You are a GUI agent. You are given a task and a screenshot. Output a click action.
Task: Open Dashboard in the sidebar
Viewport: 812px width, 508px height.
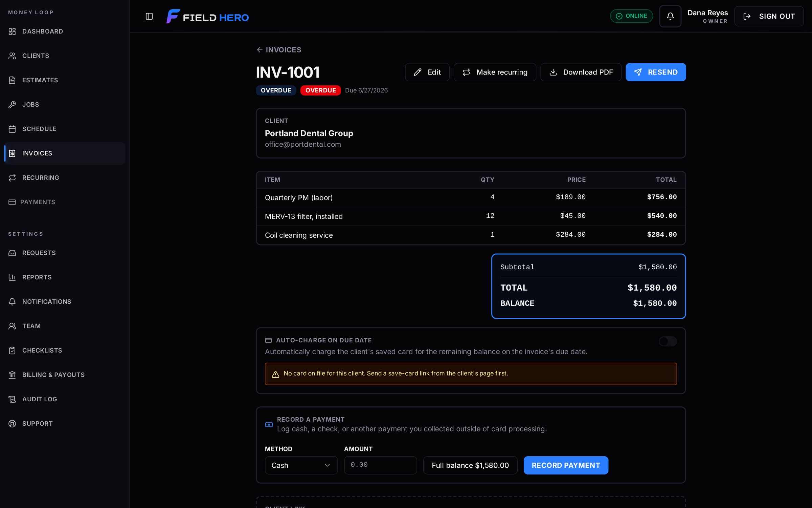click(x=64, y=31)
